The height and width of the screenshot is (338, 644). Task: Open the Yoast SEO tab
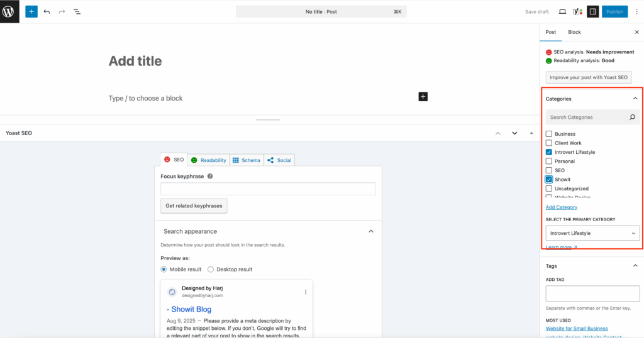(174, 160)
